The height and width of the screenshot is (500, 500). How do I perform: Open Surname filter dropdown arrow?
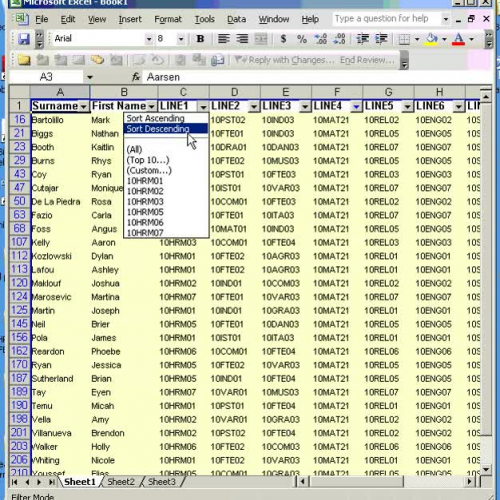(83, 107)
